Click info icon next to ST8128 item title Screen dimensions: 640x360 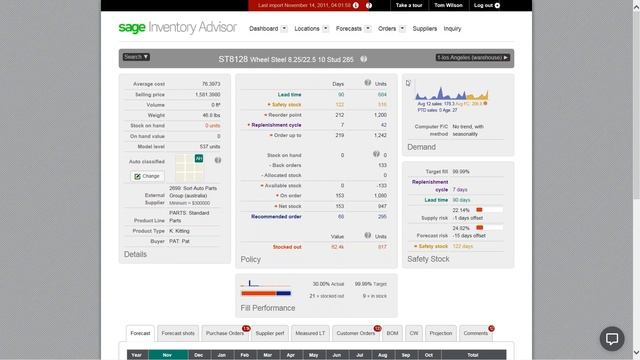(363, 59)
